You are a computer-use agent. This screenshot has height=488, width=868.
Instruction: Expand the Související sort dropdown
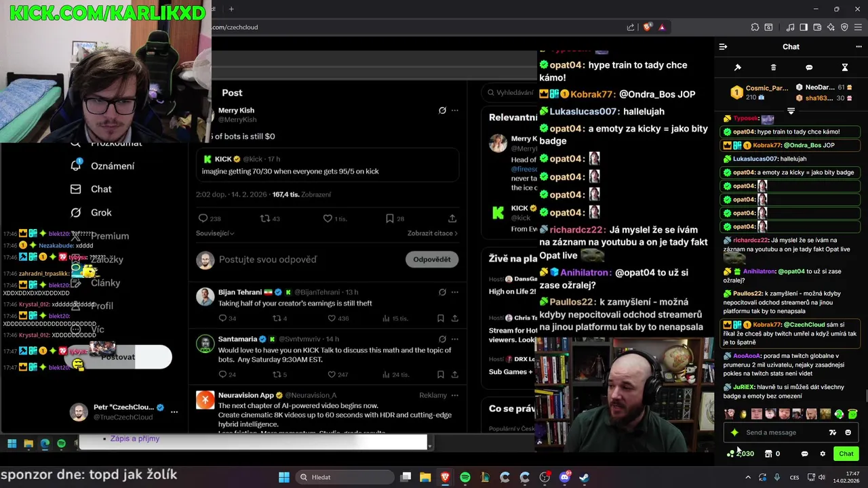tap(215, 233)
